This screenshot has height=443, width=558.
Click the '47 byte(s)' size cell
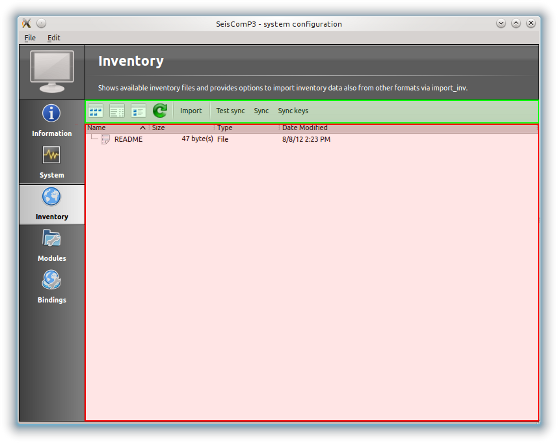click(197, 139)
